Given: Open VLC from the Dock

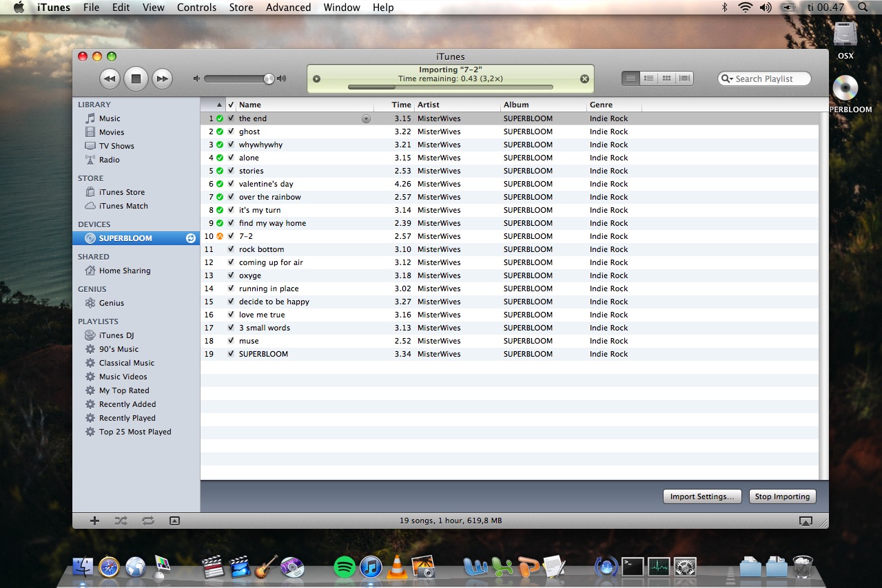Looking at the screenshot, I should 397,567.
